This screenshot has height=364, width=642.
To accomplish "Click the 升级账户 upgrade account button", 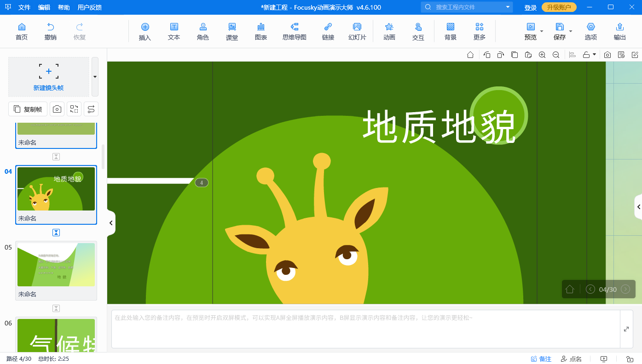I will (x=559, y=7).
